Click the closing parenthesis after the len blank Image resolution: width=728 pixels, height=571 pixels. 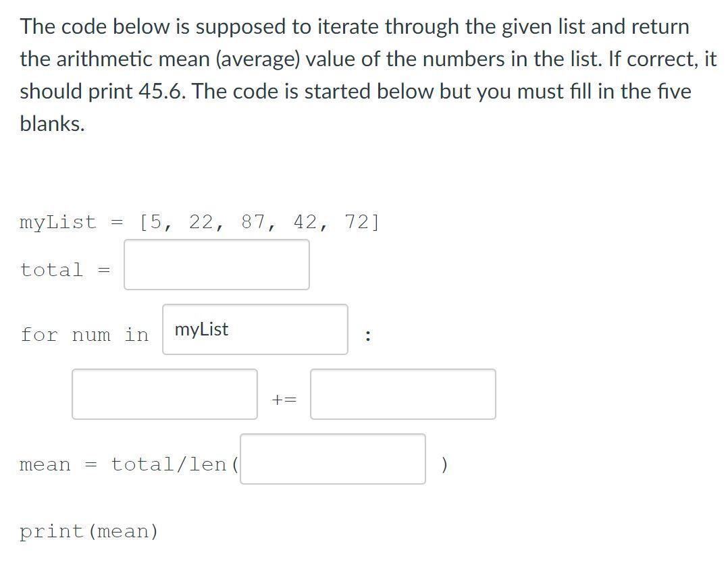[444, 464]
